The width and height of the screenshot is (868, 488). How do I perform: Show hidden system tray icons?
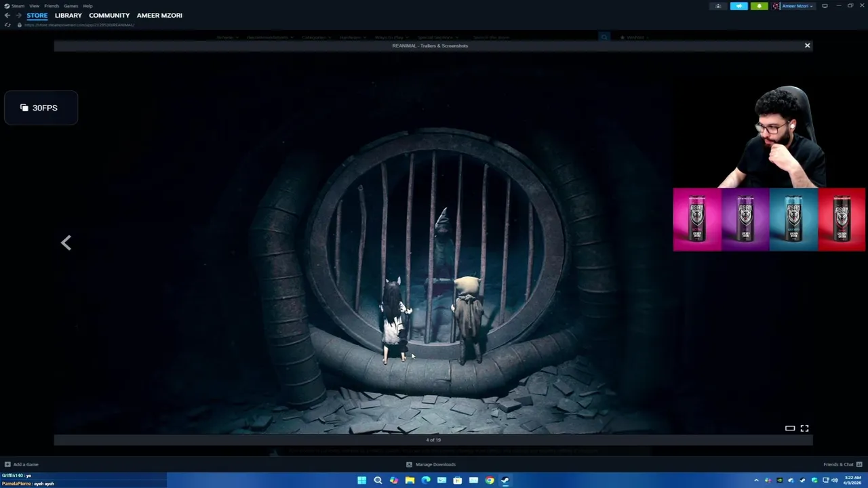pyautogui.click(x=756, y=481)
